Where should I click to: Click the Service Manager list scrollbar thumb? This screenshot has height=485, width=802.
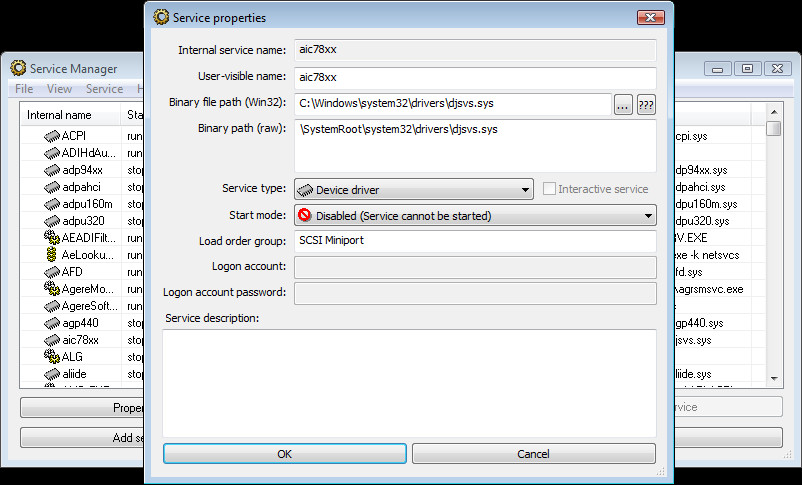click(774, 128)
